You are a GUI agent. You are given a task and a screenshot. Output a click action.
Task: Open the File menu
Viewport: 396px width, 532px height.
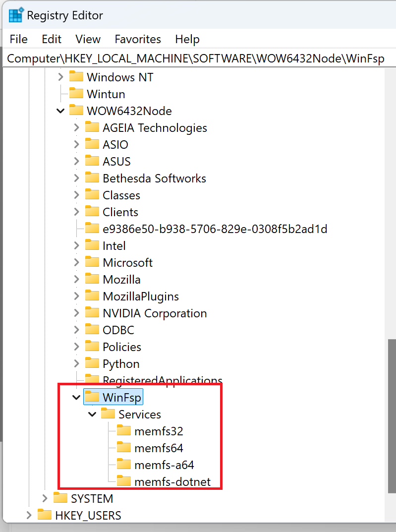(x=18, y=39)
